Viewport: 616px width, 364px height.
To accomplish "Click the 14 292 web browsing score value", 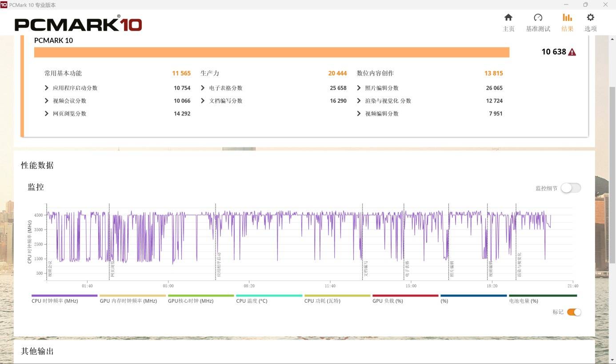I will [x=182, y=114].
